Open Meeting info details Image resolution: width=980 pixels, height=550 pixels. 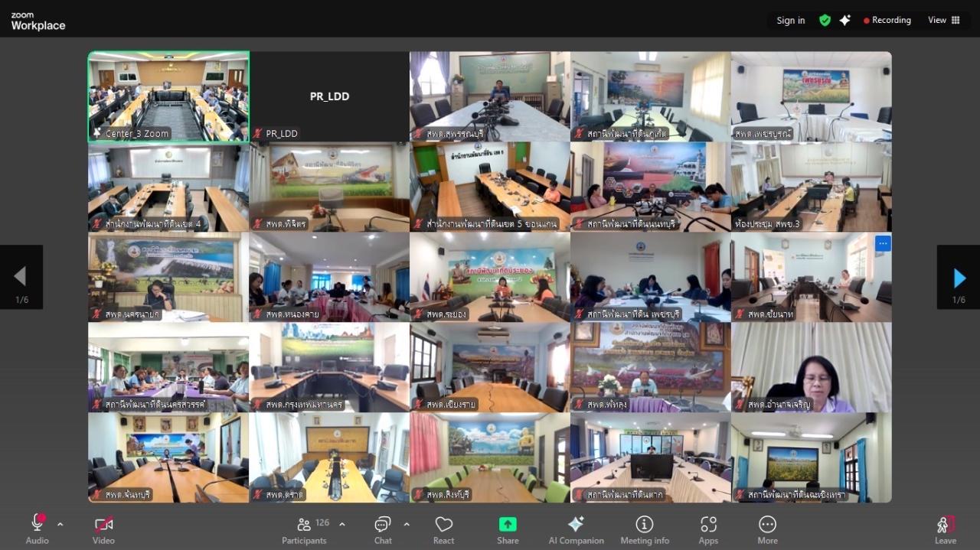click(645, 530)
